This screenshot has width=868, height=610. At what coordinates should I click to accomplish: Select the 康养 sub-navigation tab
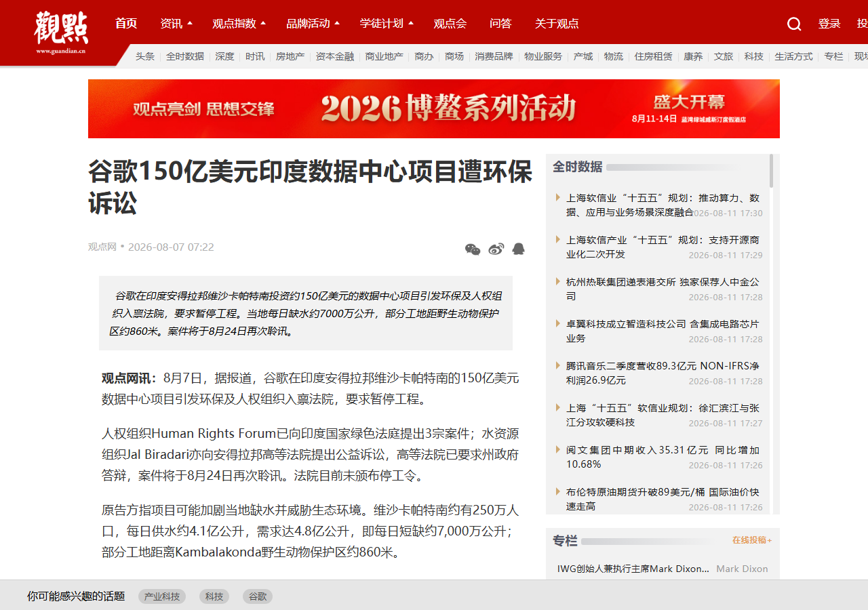coord(693,56)
